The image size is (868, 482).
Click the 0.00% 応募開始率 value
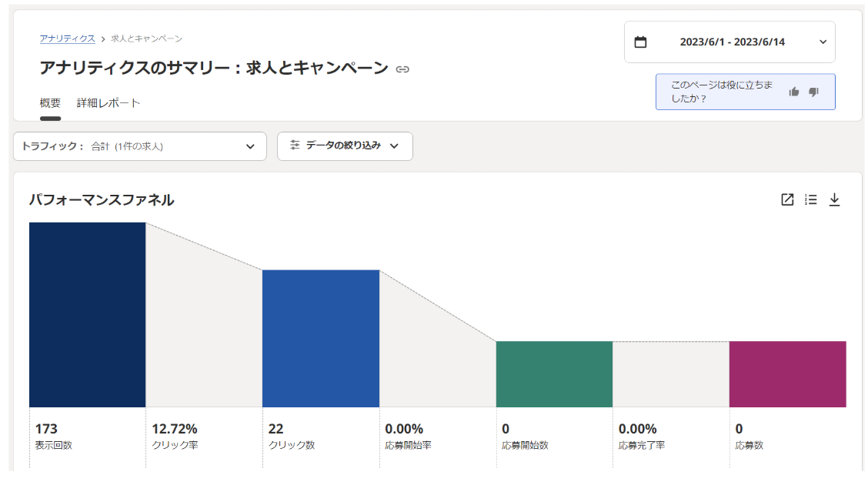[404, 429]
